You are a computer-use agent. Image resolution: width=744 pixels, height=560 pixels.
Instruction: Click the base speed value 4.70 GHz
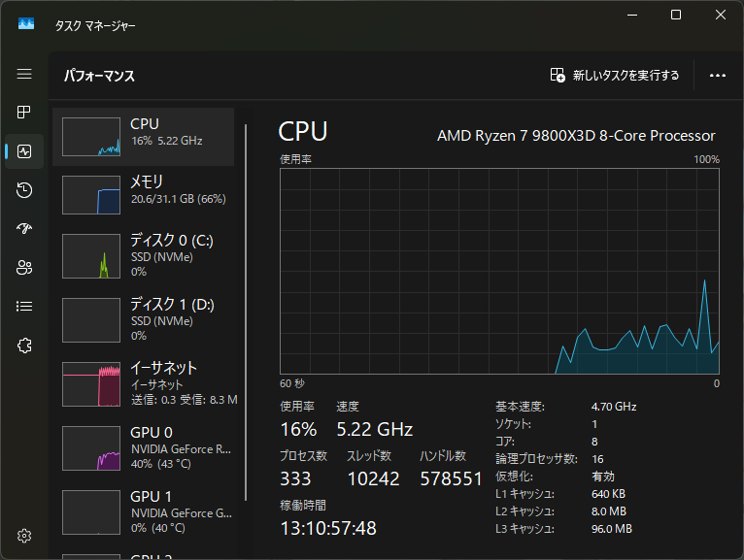[614, 407]
